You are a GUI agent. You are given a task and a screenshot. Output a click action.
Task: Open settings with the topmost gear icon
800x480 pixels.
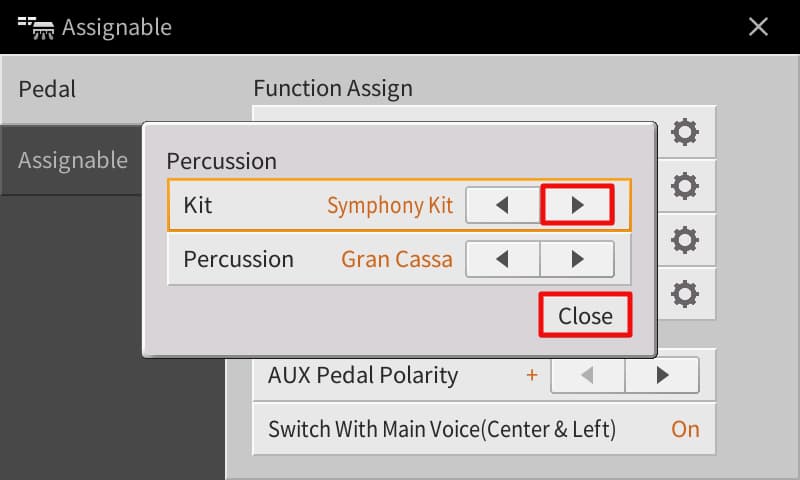[685, 131]
